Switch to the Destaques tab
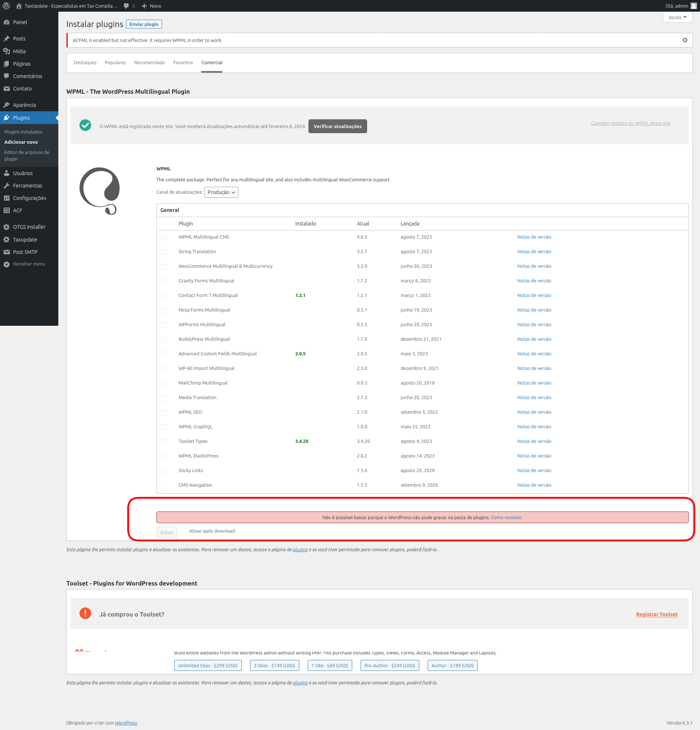700x730 pixels. (x=85, y=63)
